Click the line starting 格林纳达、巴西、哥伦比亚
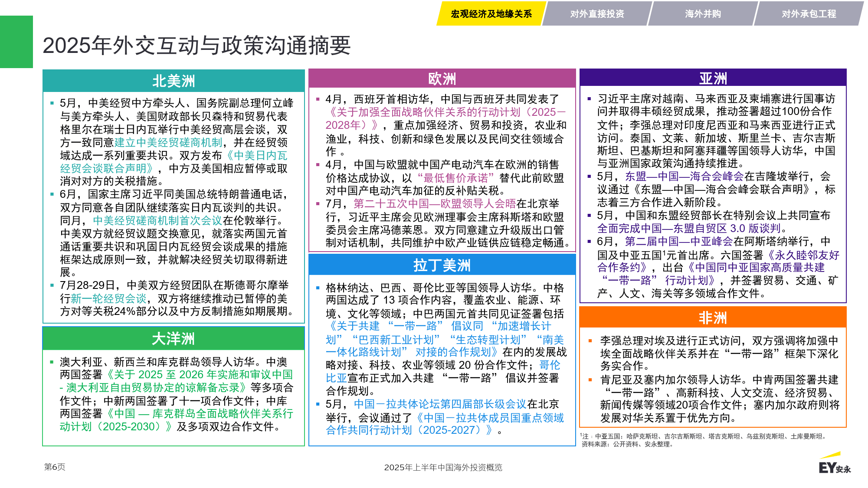Viewport: 868px width, 488px height. coord(445,288)
